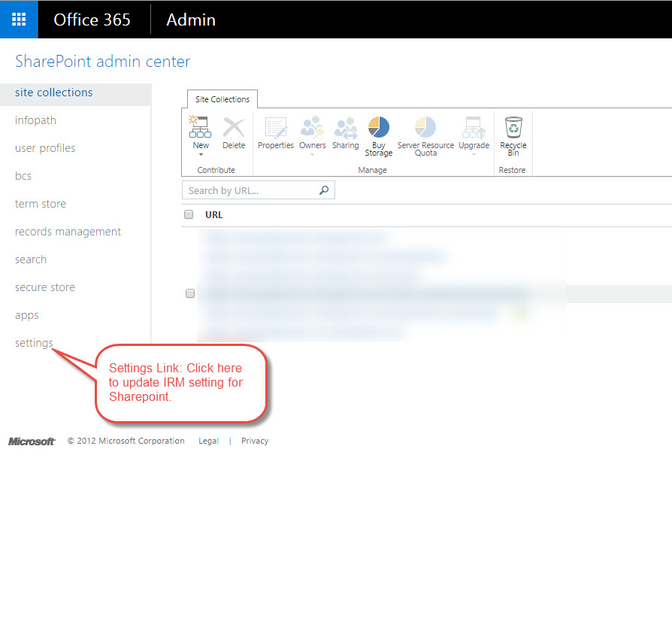Toggle the select-all URL checkbox
Screen dimensions: 672x634
click(x=189, y=214)
